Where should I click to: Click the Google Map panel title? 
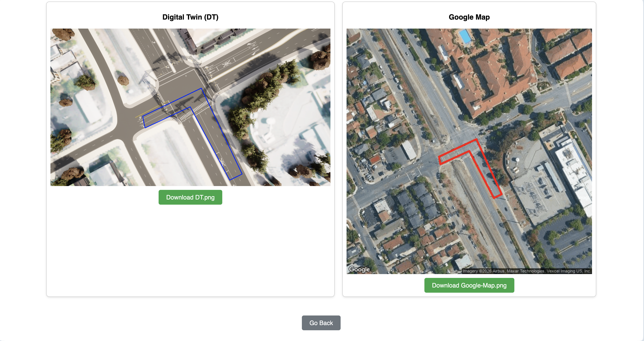pos(469,17)
